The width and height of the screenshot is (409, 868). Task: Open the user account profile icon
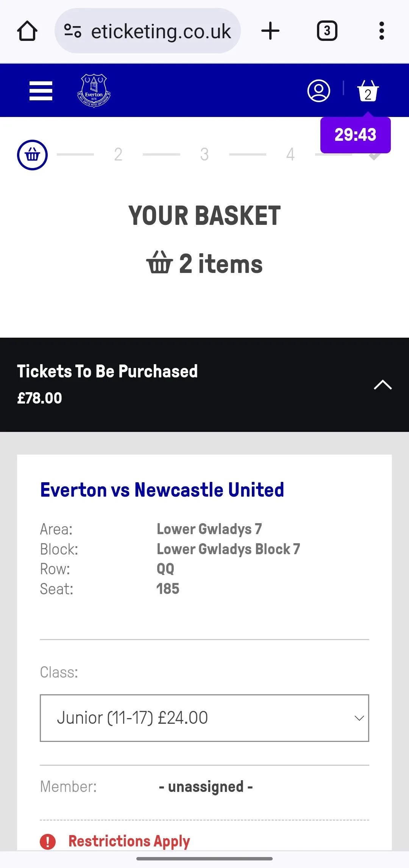pyautogui.click(x=318, y=91)
